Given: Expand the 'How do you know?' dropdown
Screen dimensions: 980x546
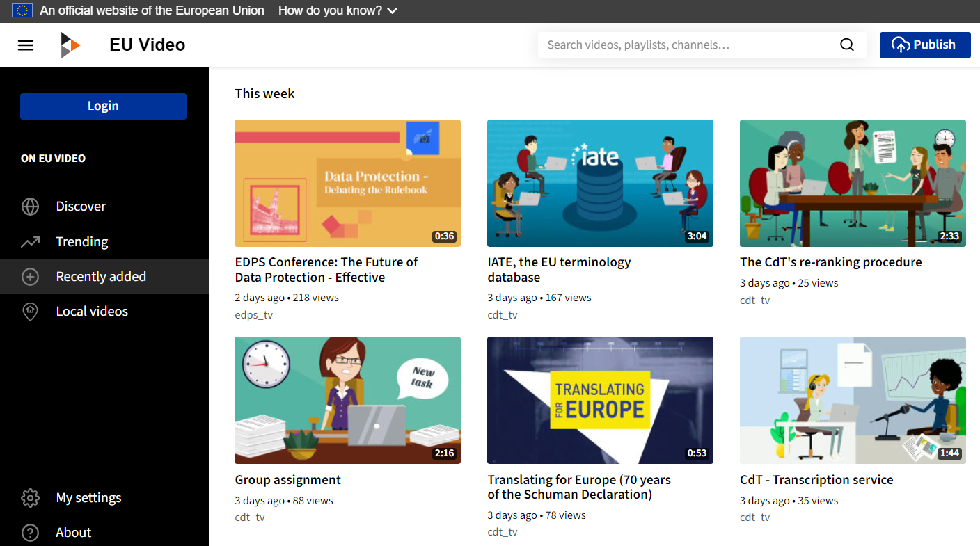Looking at the screenshot, I should point(338,10).
